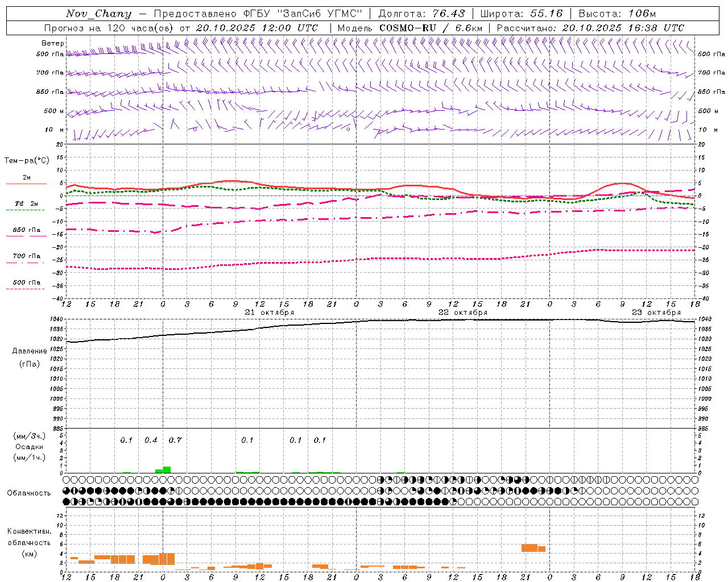Image resolution: width=728 pixels, height=582 pixels.
Task: Click the Долгота: 76.43 value
Action: pos(421,14)
